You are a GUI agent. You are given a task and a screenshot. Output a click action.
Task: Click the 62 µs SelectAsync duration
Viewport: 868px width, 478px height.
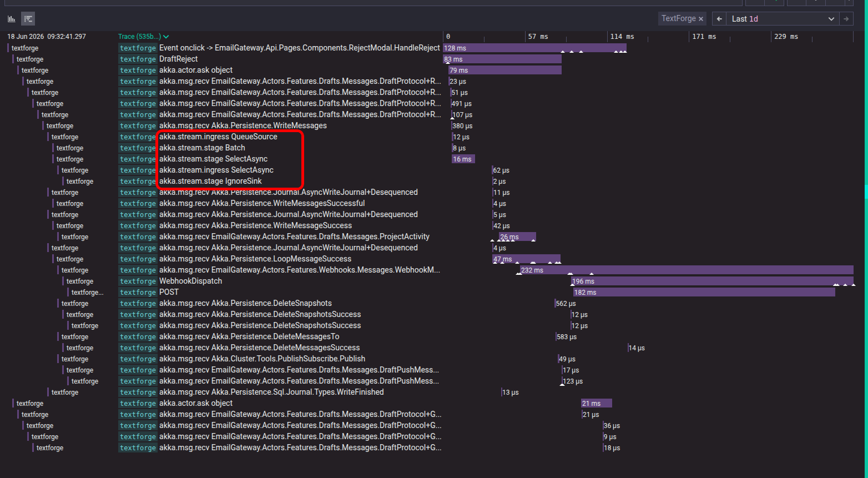coord(501,170)
